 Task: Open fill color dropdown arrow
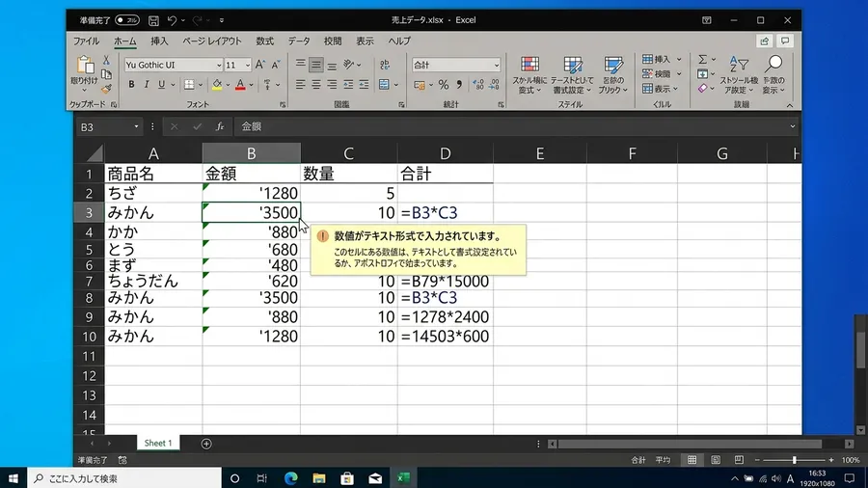(x=228, y=85)
